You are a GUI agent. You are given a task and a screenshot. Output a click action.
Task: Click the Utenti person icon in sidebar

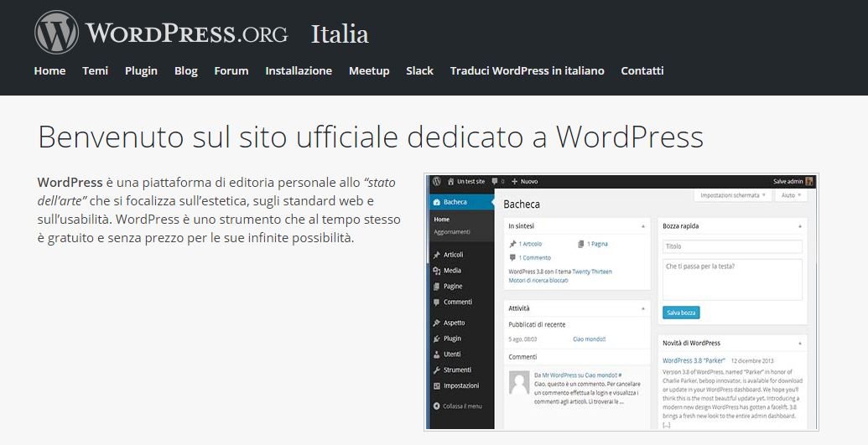pos(436,354)
